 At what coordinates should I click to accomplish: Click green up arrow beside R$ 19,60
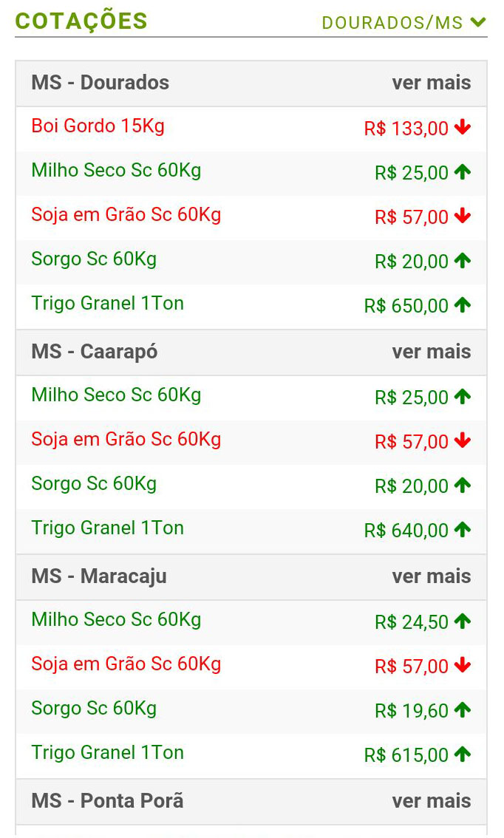click(x=463, y=709)
